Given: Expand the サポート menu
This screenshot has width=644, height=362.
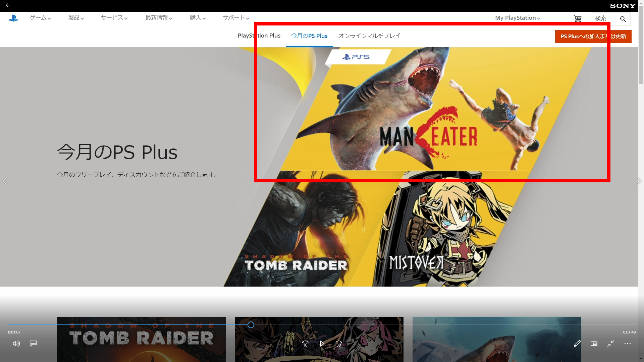Looking at the screenshot, I should [236, 18].
